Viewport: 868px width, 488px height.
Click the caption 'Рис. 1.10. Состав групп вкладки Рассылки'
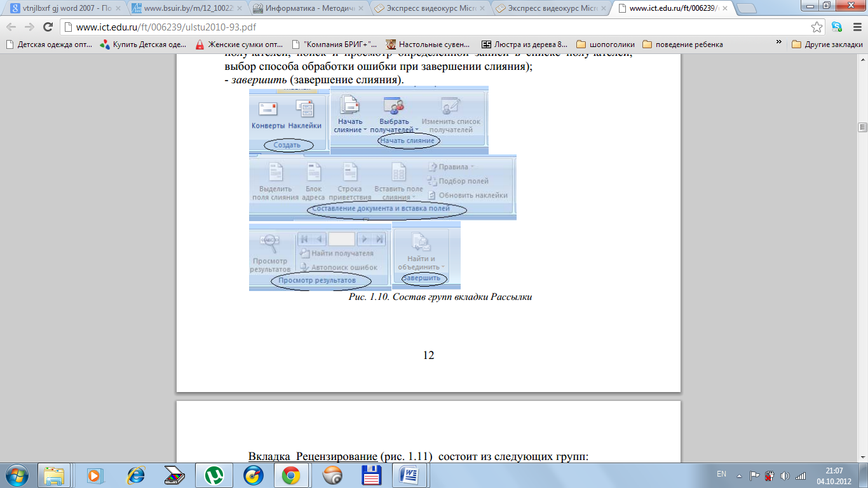(x=440, y=297)
